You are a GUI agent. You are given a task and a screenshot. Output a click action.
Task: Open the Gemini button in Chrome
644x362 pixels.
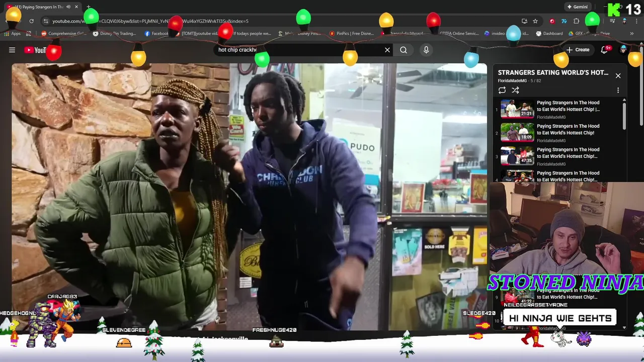tap(577, 7)
